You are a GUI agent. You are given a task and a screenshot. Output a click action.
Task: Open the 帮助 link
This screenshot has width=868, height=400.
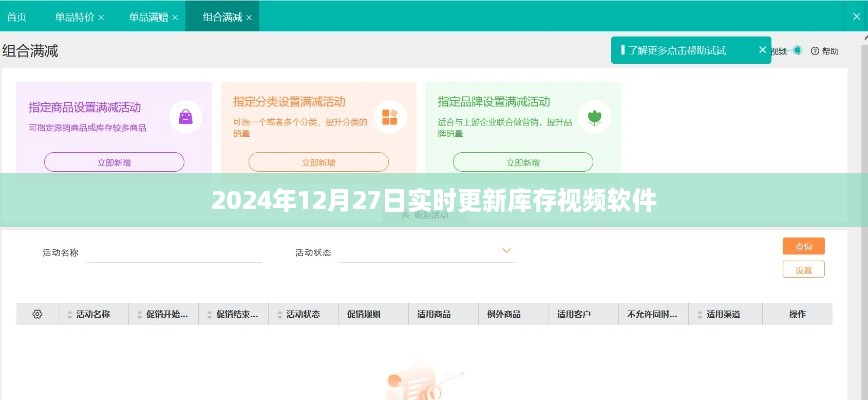(830, 51)
